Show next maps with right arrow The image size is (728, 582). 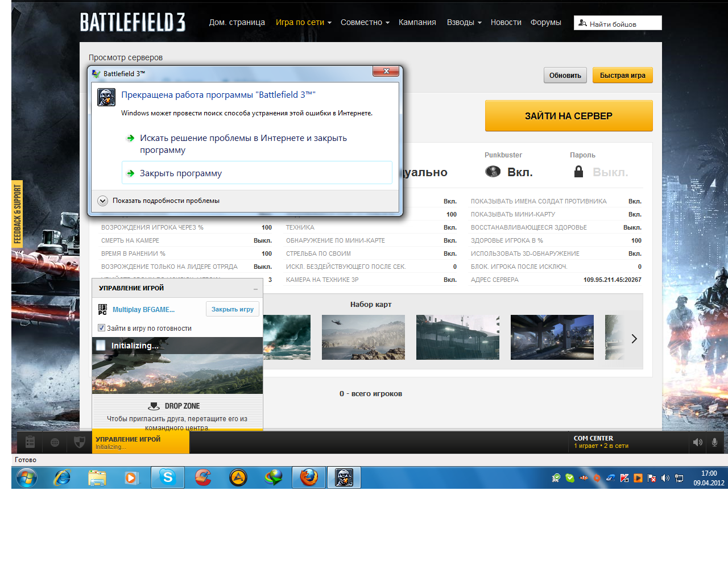click(x=634, y=339)
